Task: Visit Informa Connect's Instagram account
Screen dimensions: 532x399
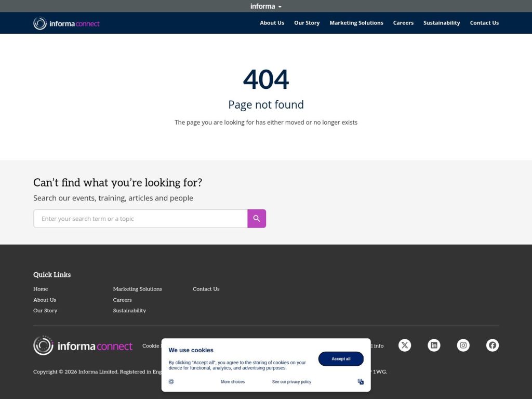Action: pyautogui.click(x=463, y=345)
